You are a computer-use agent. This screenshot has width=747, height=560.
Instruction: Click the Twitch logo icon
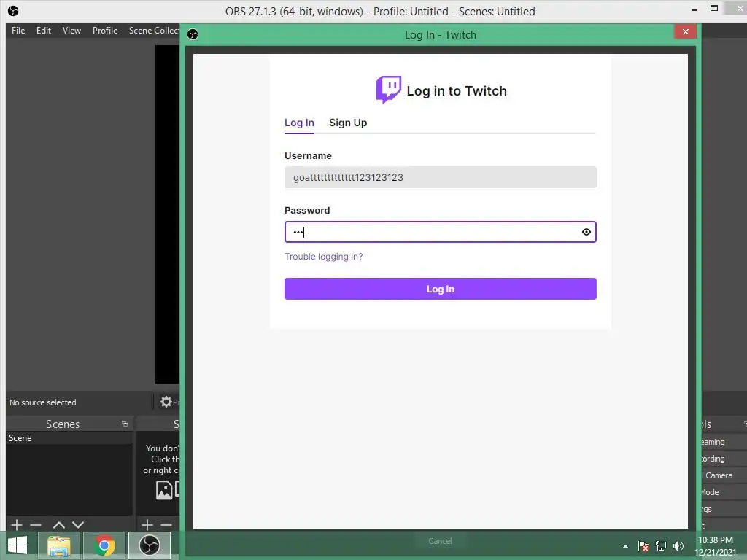(388, 90)
